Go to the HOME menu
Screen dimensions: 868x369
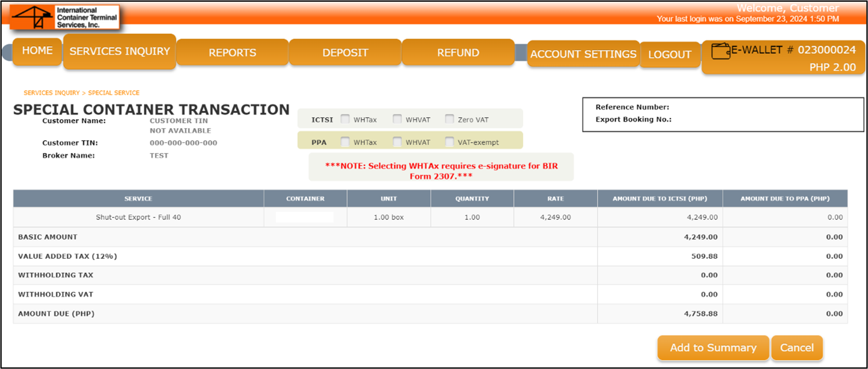[x=38, y=51]
